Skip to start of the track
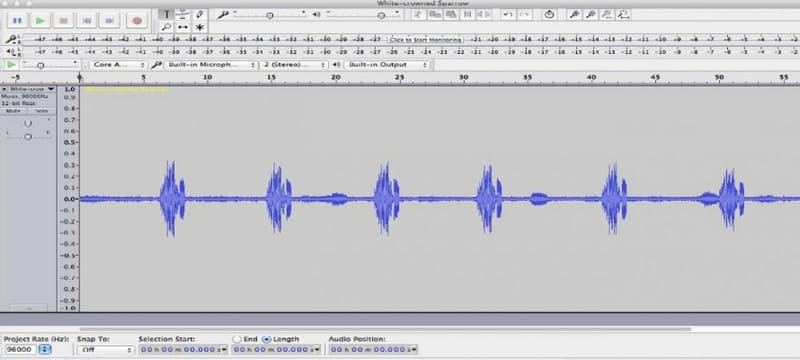The height and width of the screenshot is (360, 800). (86, 20)
